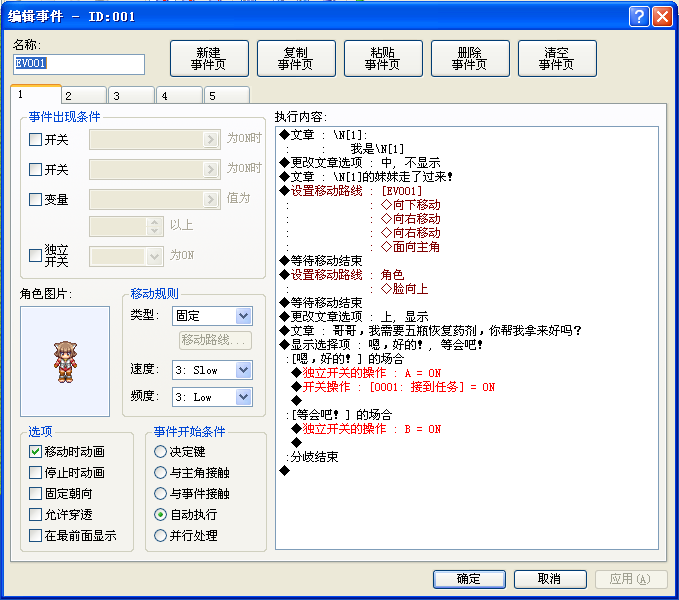This screenshot has height=600, width=679.
Task: Check the 固定朝向 option
Action: coord(35,494)
